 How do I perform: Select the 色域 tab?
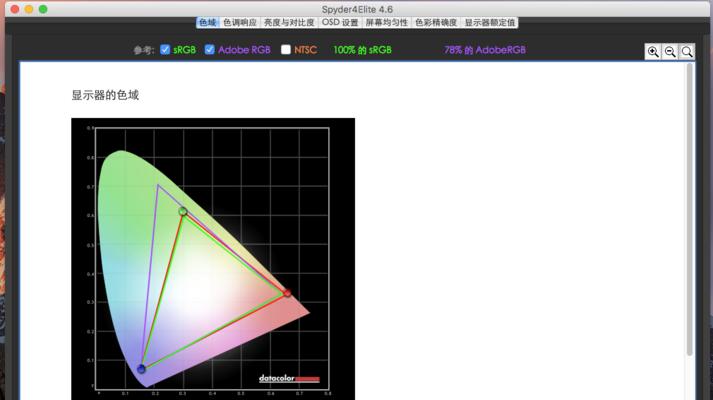[x=208, y=22]
